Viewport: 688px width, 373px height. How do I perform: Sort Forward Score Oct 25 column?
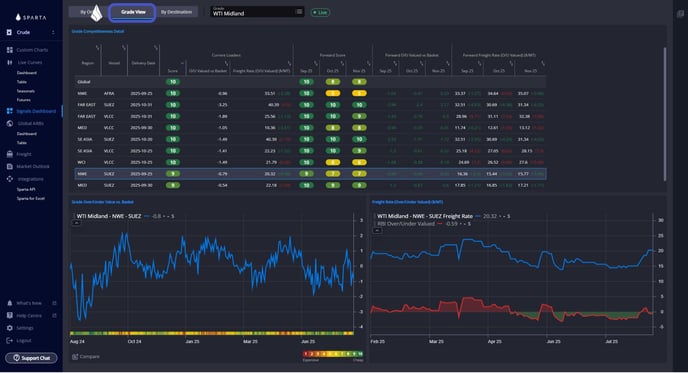(x=333, y=71)
